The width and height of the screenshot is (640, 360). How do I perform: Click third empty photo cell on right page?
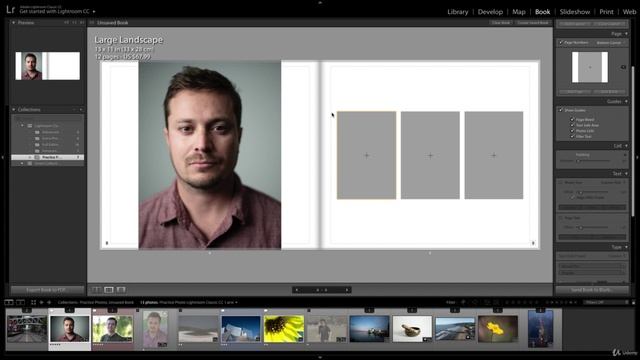493,155
